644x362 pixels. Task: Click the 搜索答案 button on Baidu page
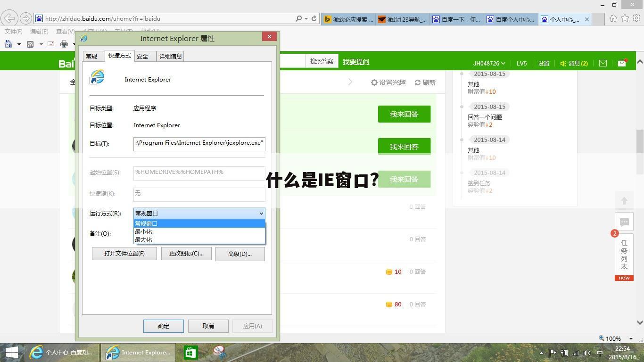322,61
